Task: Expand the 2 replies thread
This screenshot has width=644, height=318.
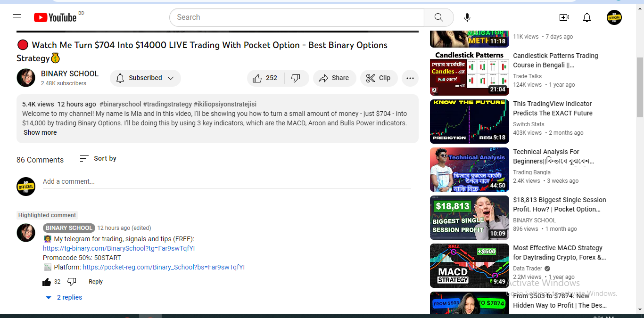Action: (x=64, y=297)
